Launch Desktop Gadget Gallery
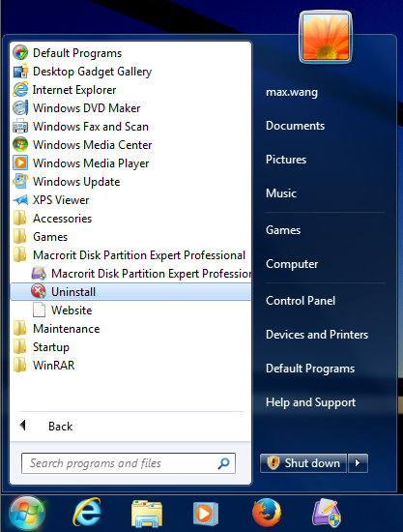 pos(130,72)
